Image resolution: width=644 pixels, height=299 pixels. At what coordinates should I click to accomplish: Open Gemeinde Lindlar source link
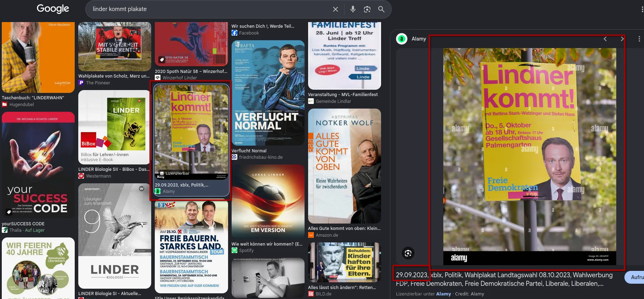point(333,101)
